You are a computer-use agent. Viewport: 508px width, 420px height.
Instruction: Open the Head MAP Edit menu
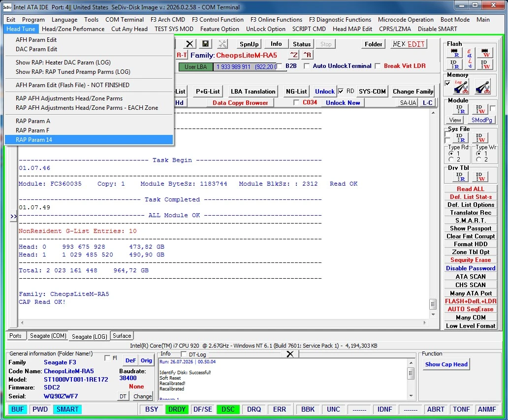point(352,29)
